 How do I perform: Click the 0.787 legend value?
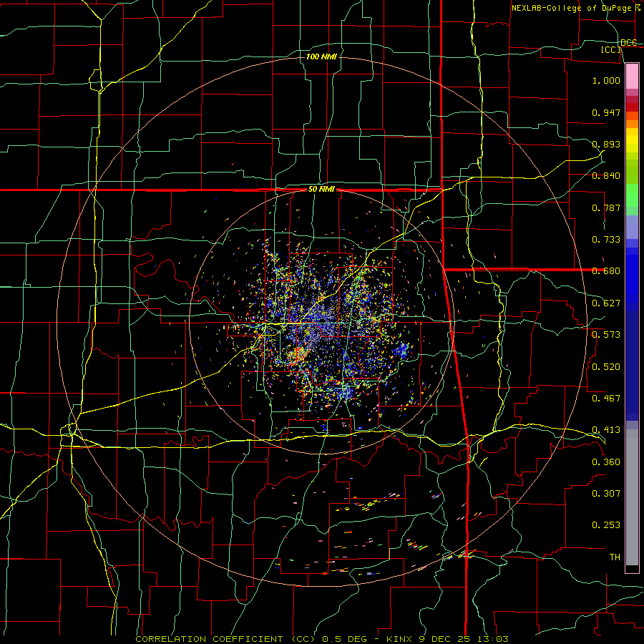[606, 208]
